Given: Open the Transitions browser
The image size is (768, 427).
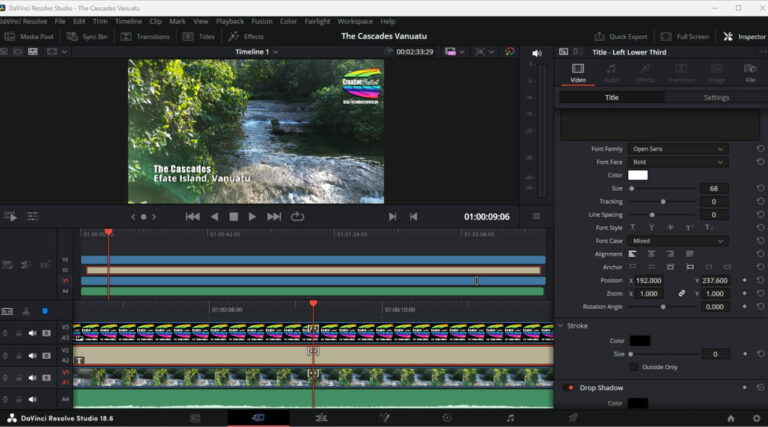Looking at the screenshot, I should pyautogui.click(x=145, y=37).
